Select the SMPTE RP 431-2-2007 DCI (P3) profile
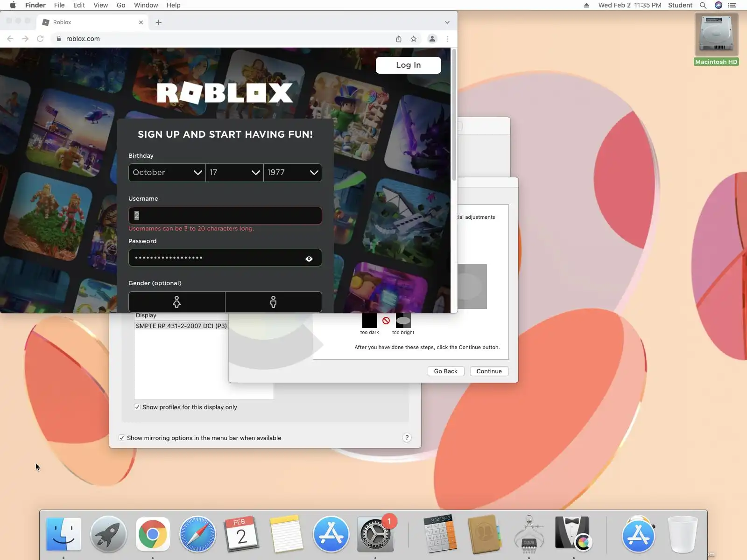747x560 pixels. [x=181, y=326]
